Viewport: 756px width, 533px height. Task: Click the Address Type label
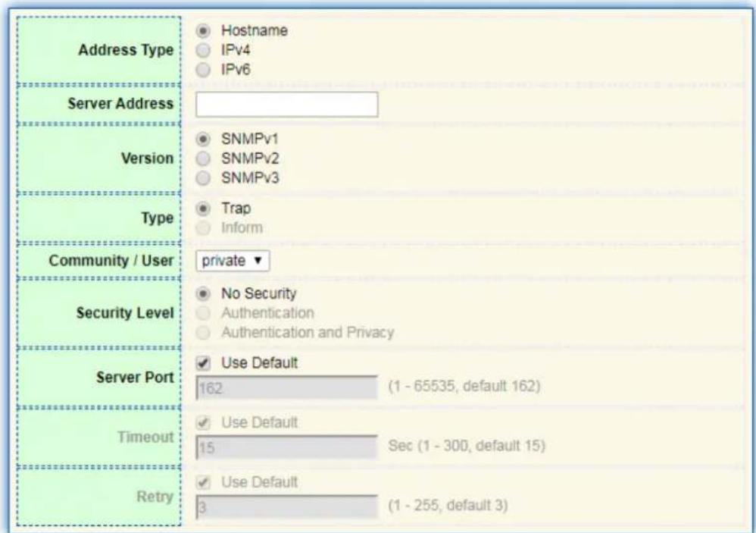coord(126,50)
